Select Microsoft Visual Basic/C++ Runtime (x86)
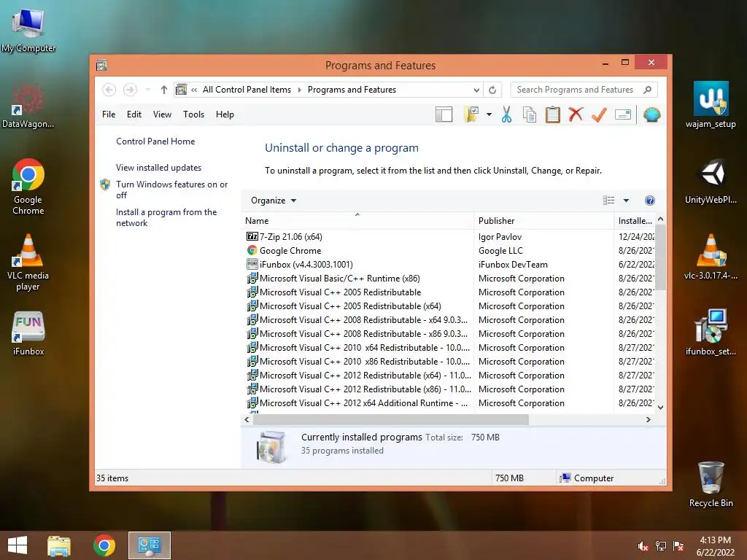This screenshot has height=560, width=747. point(340,278)
